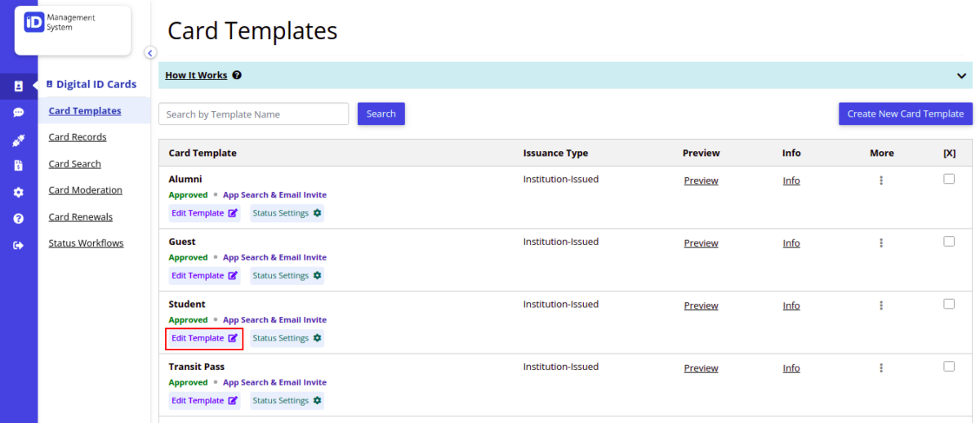Focus the Search by Template Name field
Viewport: 980px width, 423px height.
253,114
